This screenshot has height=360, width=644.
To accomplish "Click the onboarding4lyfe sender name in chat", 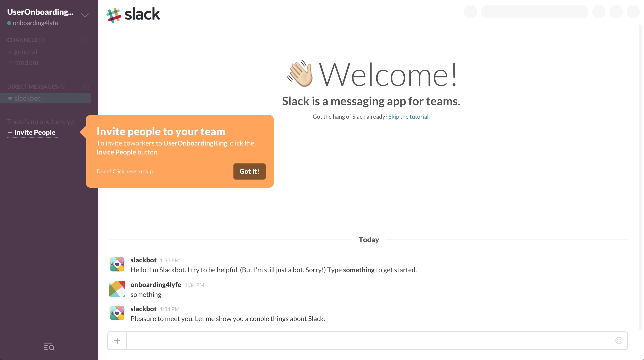I will coord(156,285).
